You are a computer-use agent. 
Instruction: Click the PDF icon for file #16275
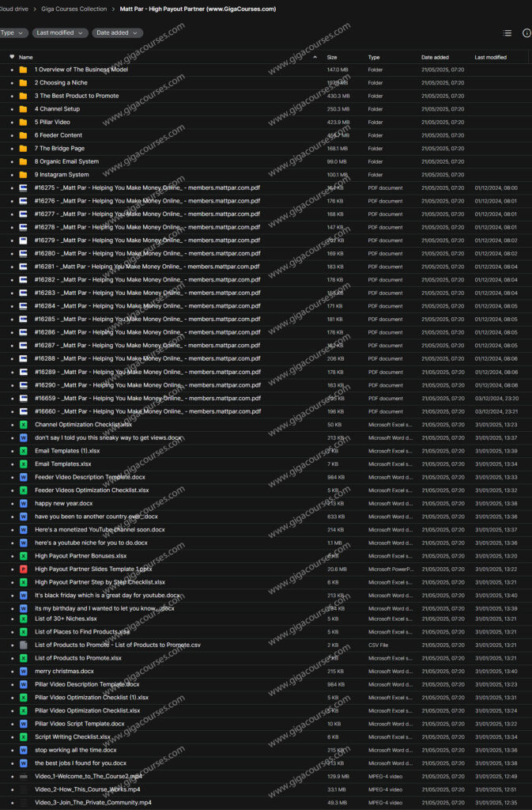[x=23, y=188]
